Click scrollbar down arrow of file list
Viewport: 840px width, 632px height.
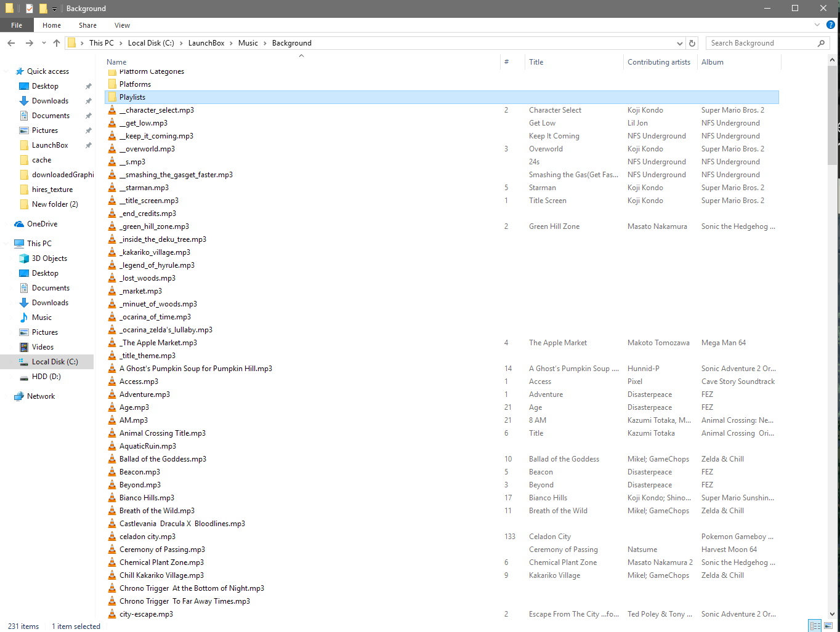[x=832, y=614]
